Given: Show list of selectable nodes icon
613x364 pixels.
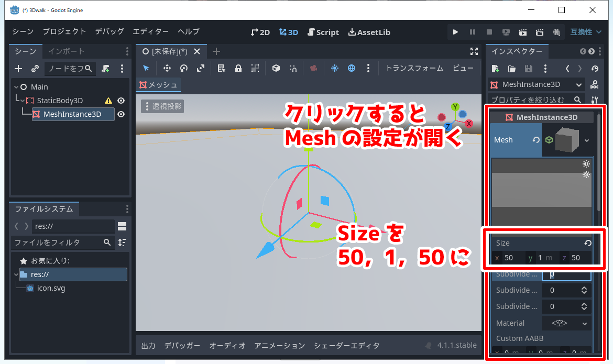Looking at the screenshot, I should pyautogui.click(x=221, y=68).
